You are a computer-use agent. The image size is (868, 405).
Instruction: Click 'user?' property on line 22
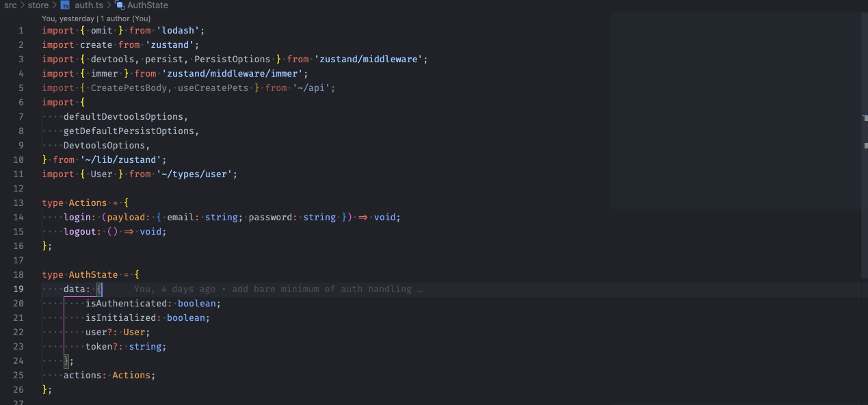coord(98,332)
